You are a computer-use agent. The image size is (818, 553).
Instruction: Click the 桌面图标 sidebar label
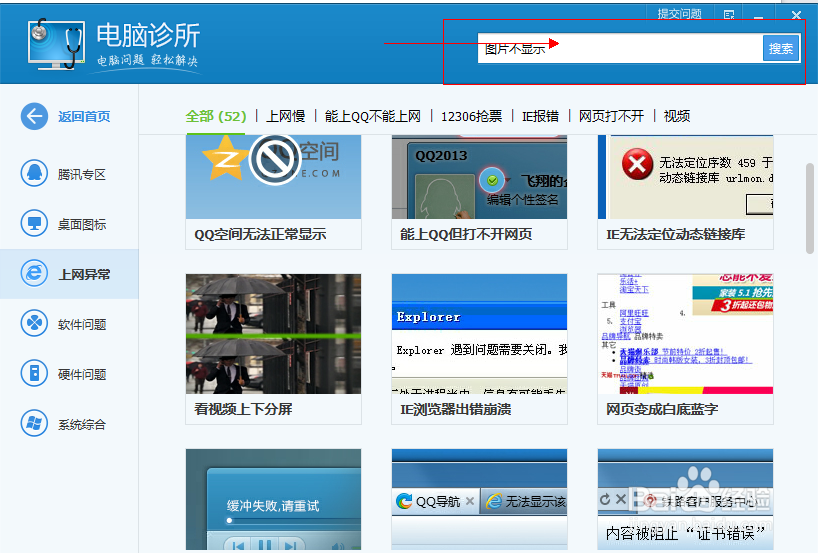tap(82, 224)
